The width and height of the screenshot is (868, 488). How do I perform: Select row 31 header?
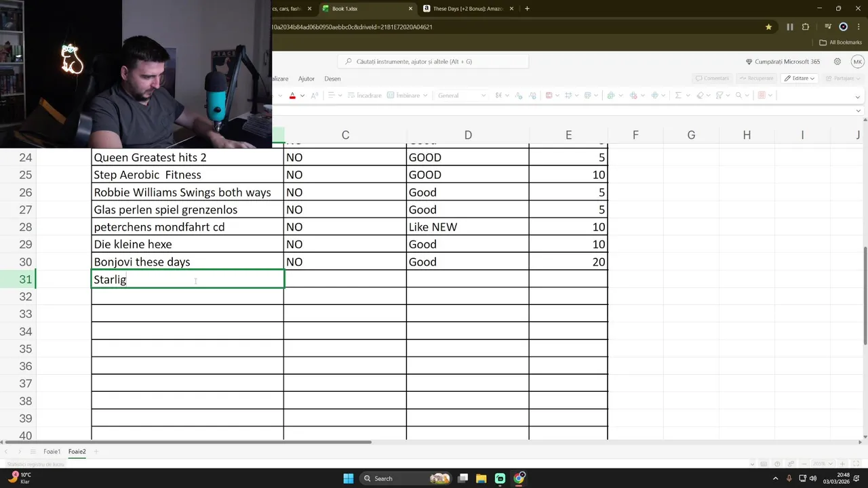[x=18, y=279]
